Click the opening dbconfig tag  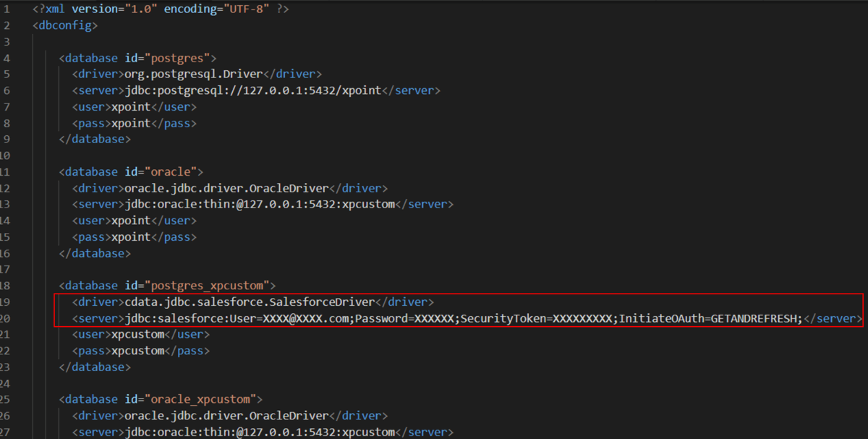click(x=65, y=25)
